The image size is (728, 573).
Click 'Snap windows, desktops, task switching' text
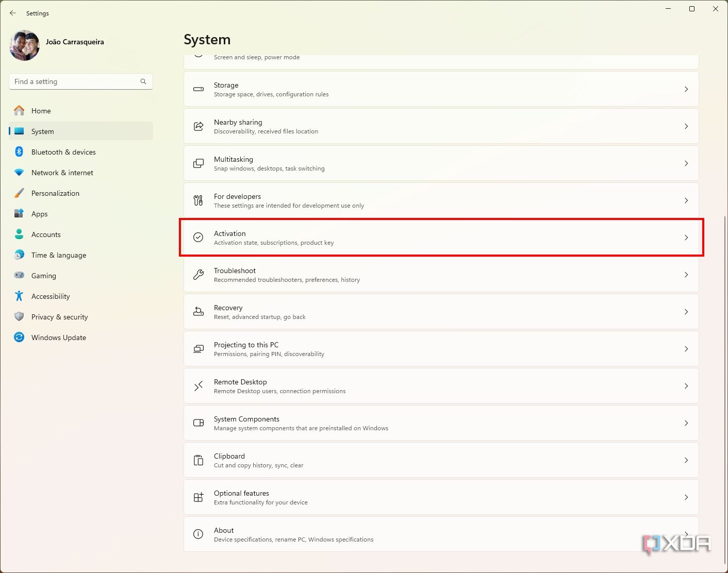[x=269, y=168]
